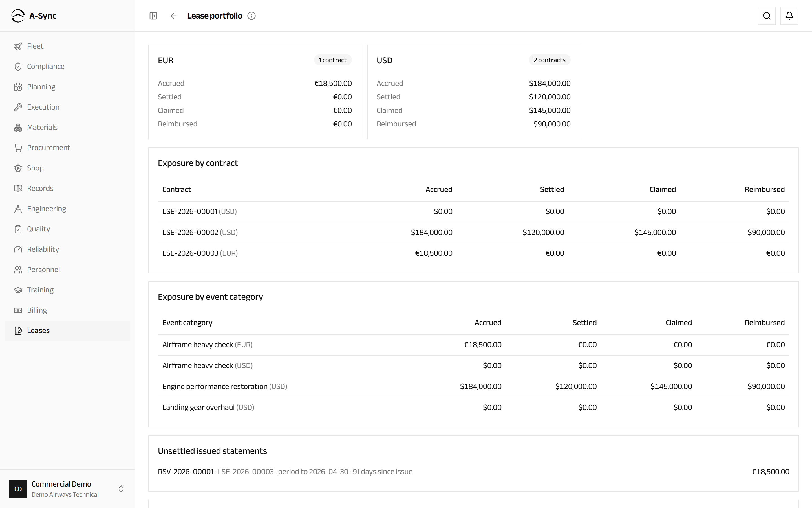Select the Leases menu item
The width and height of the screenshot is (812, 508).
(x=67, y=330)
